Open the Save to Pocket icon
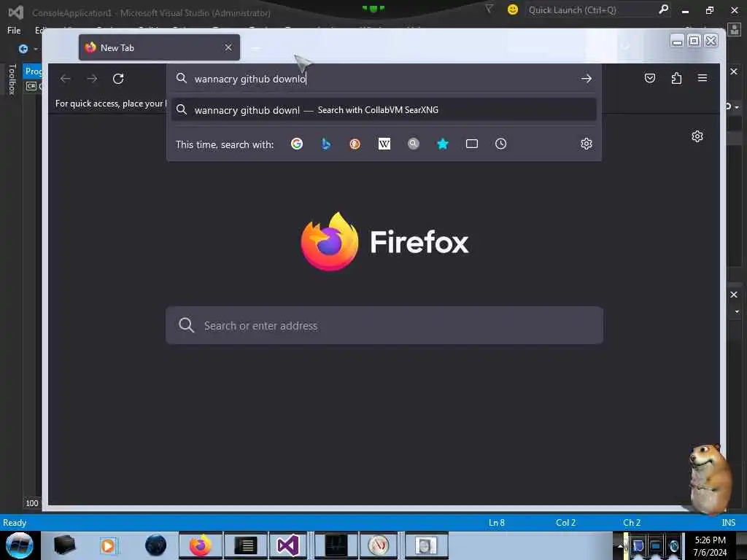The height and width of the screenshot is (560, 747). [x=650, y=78]
